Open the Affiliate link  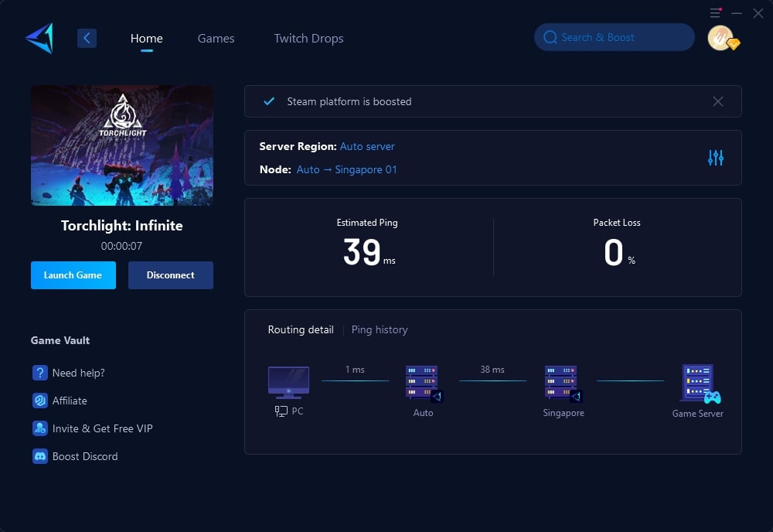click(70, 401)
